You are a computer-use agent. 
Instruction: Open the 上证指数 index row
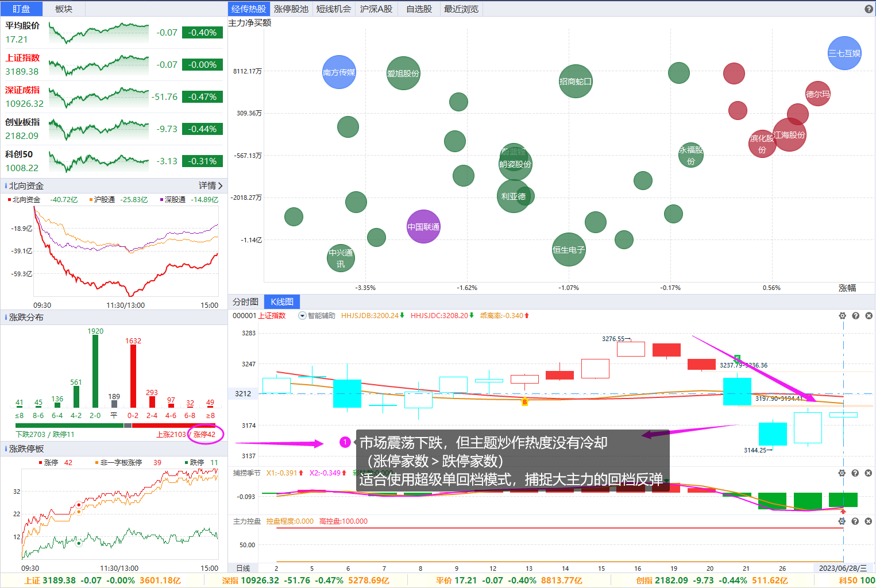(x=114, y=65)
